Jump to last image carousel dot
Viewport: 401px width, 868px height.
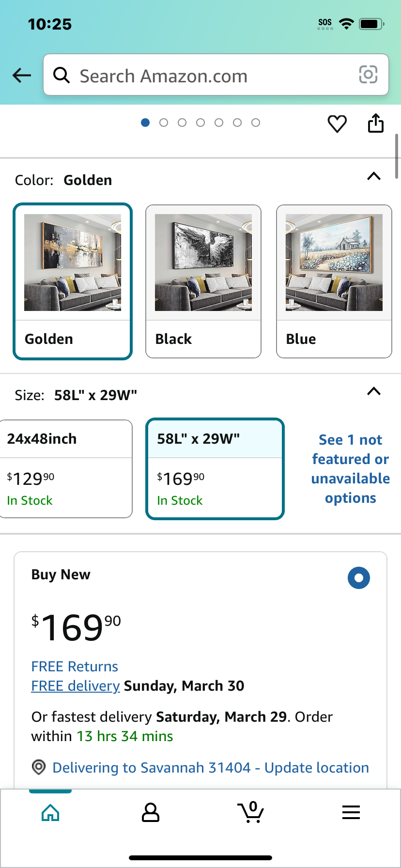click(256, 123)
